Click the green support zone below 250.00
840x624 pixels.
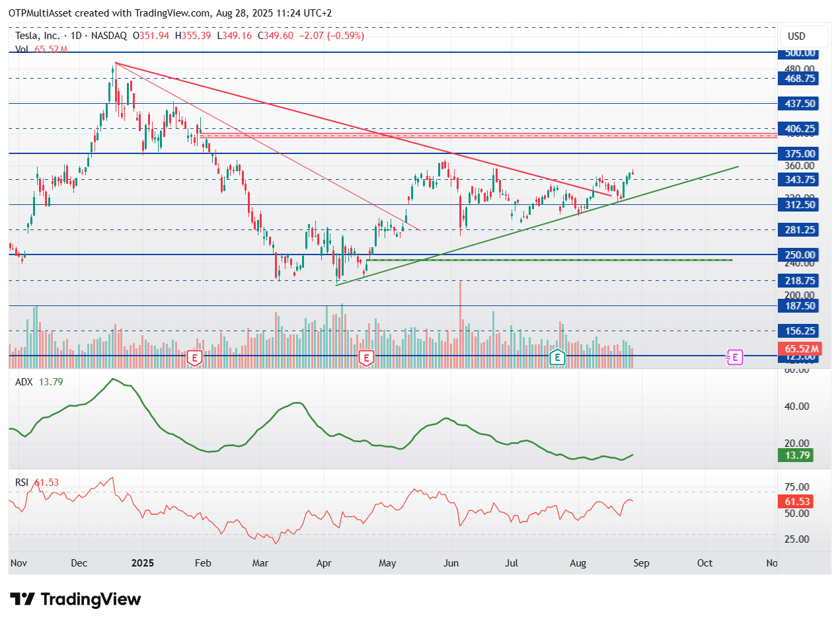coord(549,260)
